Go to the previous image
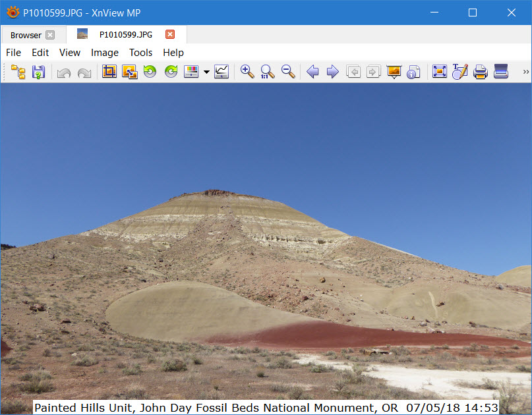 312,72
